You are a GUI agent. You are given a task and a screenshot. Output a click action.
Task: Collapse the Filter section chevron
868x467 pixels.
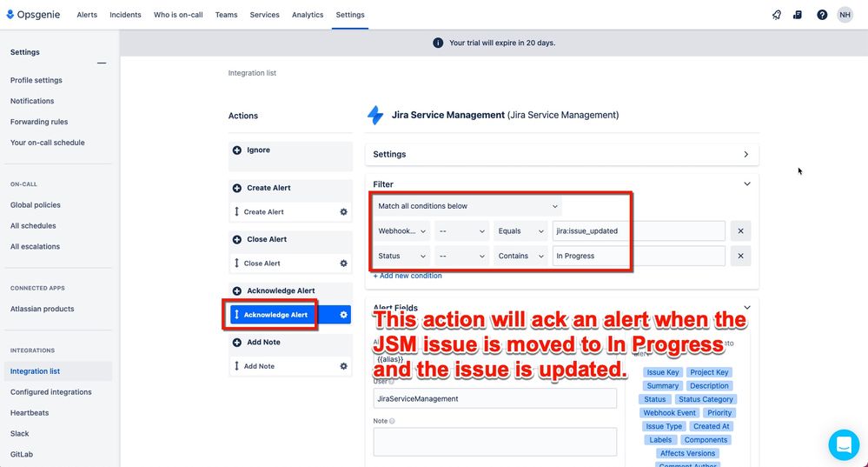746,183
